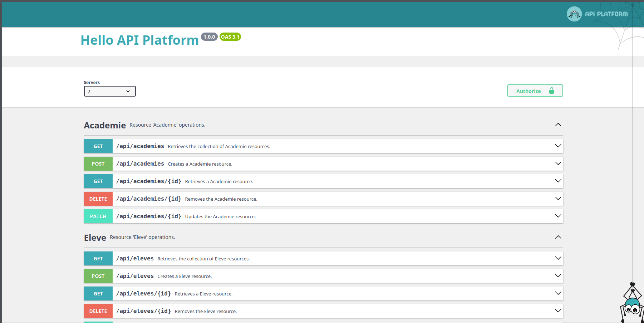Click the DELETE badge for /api/academies/{id}

pos(98,199)
